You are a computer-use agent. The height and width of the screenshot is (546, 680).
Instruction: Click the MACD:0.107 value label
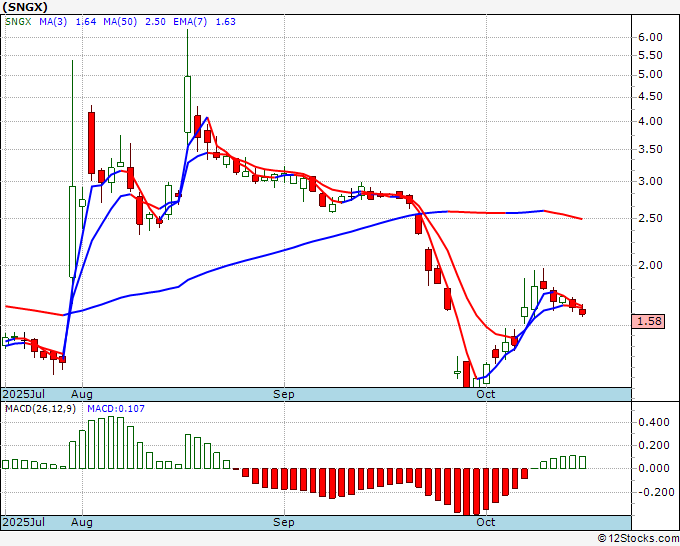click(x=116, y=409)
